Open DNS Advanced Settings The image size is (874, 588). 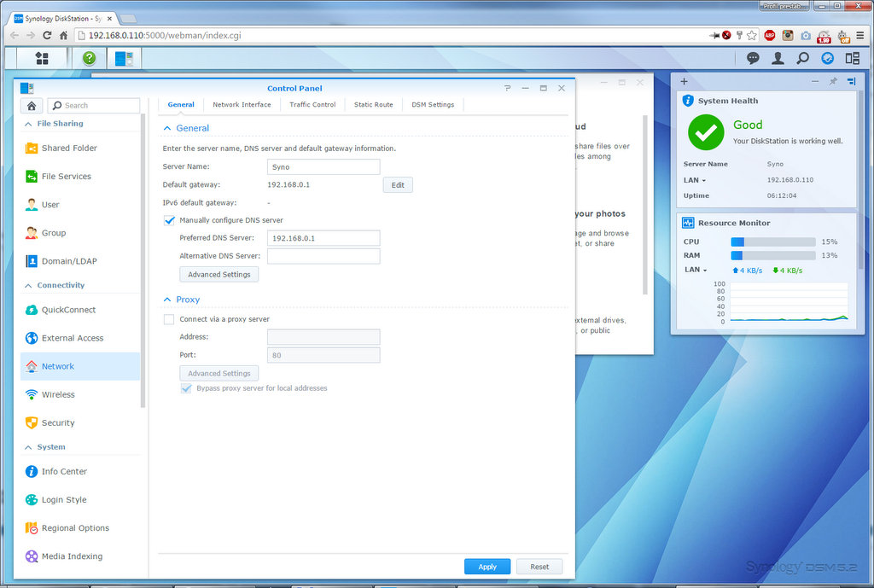point(219,275)
